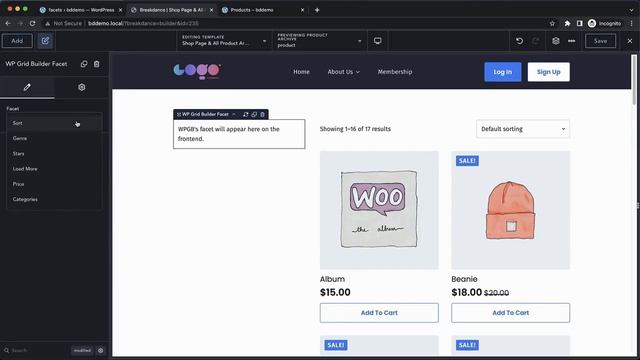Screen dimensions: 640x360
Task: Exit the Breakdance builder with X
Action: click(630, 41)
